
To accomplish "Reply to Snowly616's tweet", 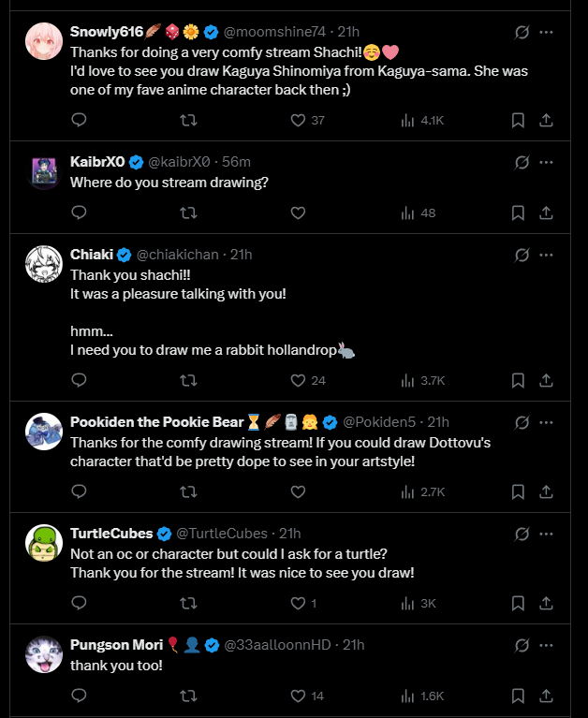I will (x=80, y=120).
